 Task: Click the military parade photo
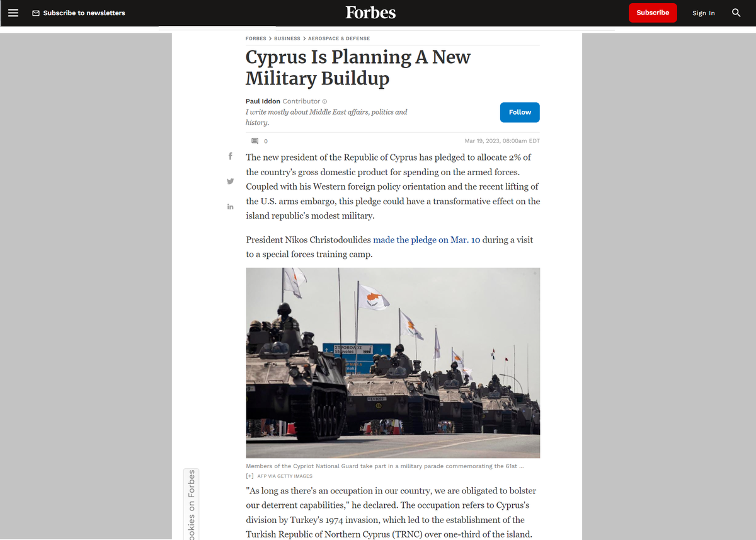pyautogui.click(x=392, y=363)
